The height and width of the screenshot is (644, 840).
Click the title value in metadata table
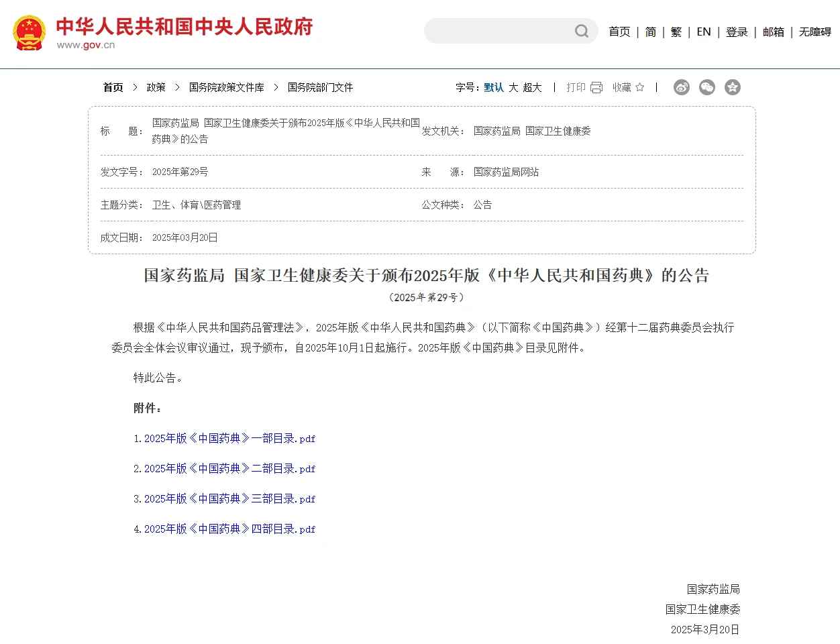click(286, 131)
